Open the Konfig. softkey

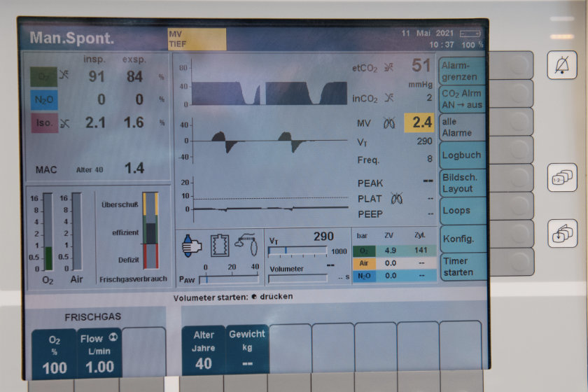(x=463, y=239)
